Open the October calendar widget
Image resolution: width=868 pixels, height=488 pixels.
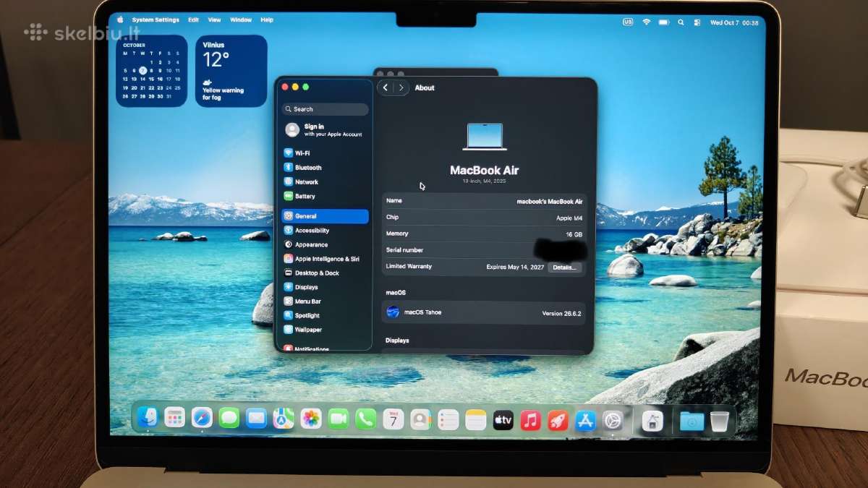(152, 71)
